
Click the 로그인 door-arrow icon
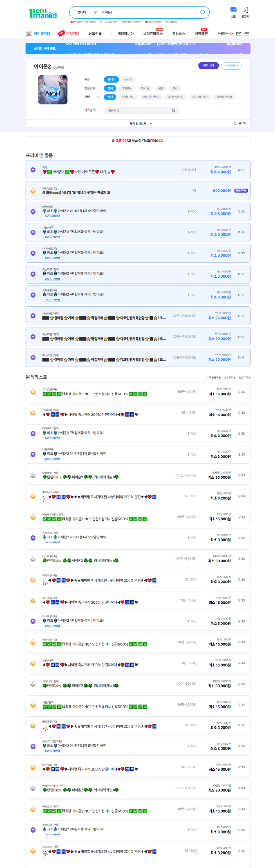pyautogui.click(x=245, y=10)
